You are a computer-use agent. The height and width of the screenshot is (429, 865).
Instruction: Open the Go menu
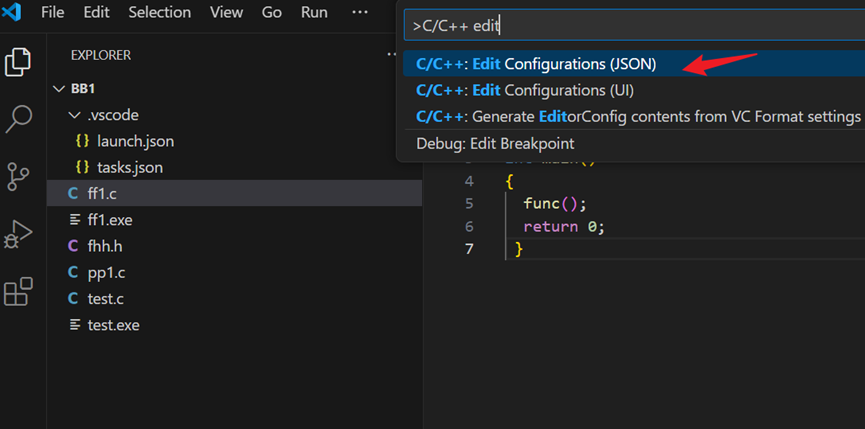click(x=272, y=12)
